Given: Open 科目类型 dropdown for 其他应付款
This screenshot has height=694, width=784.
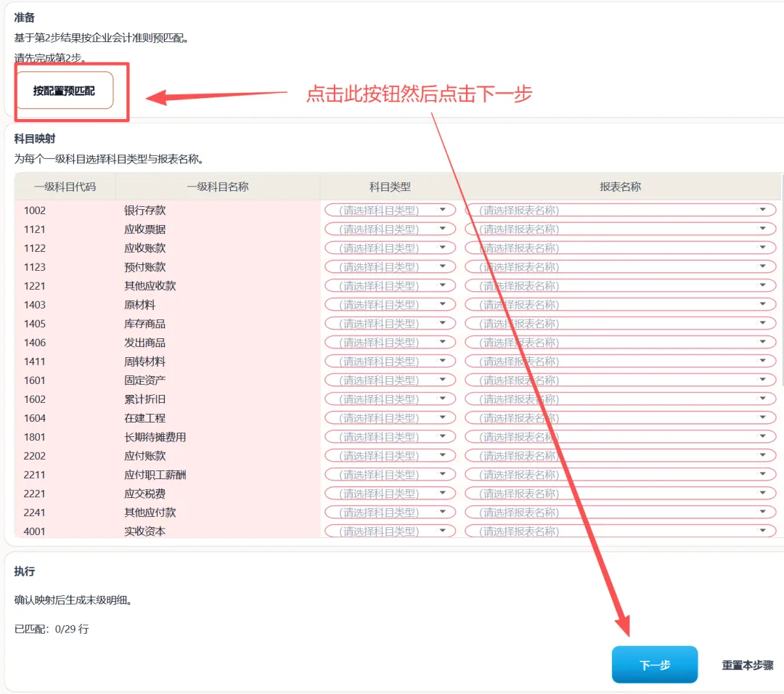Looking at the screenshot, I should [x=390, y=512].
